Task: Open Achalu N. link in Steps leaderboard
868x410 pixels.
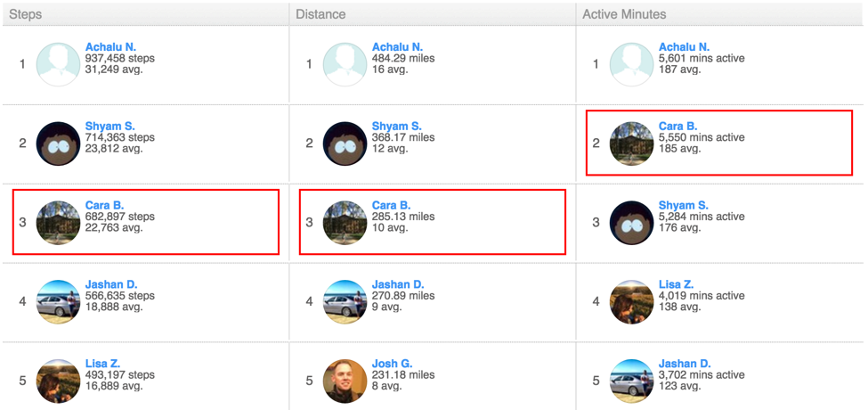Action: click(111, 47)
